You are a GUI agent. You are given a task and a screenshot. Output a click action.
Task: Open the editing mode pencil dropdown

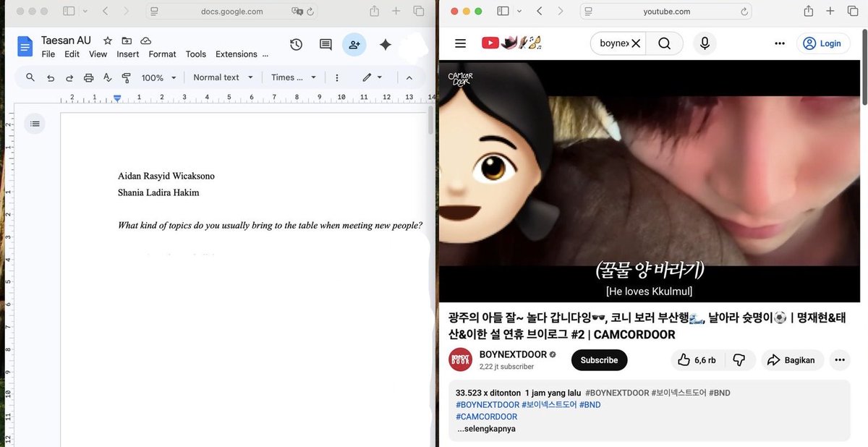tap(373, 77)
